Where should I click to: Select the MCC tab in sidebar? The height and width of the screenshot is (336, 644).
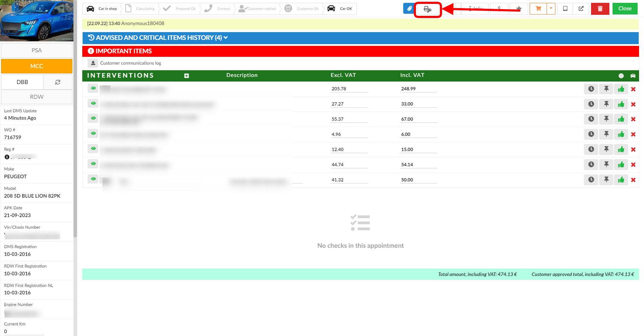point(37,66)
